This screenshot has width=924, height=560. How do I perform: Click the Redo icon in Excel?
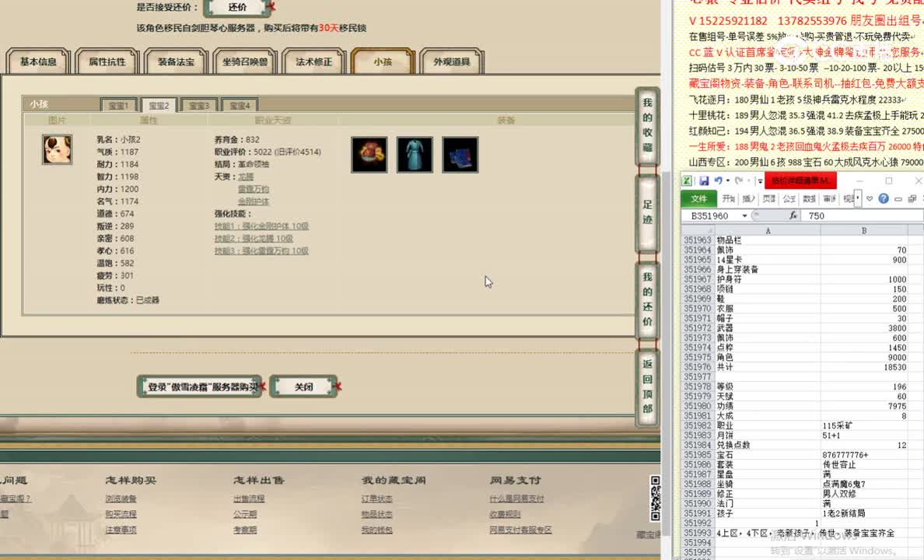tap(740, 180)
